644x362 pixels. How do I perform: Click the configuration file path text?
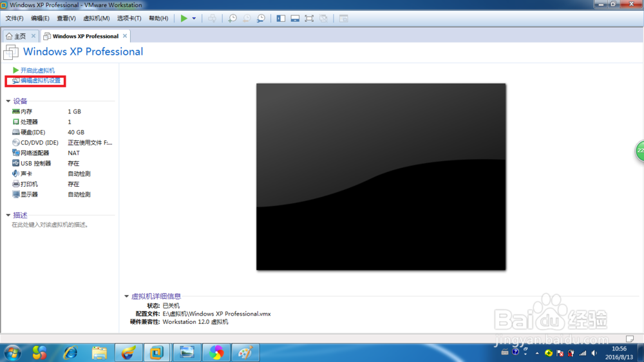(216, 314)
